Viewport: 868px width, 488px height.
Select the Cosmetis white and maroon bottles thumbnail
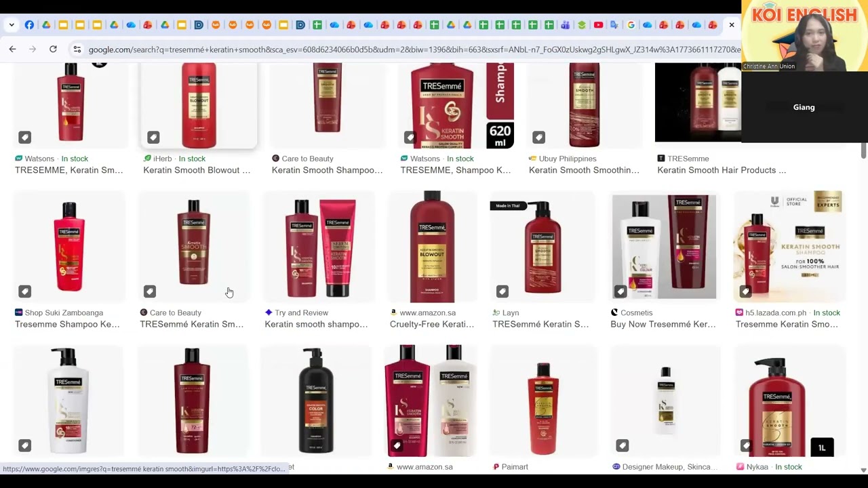(x=664, y=247)
